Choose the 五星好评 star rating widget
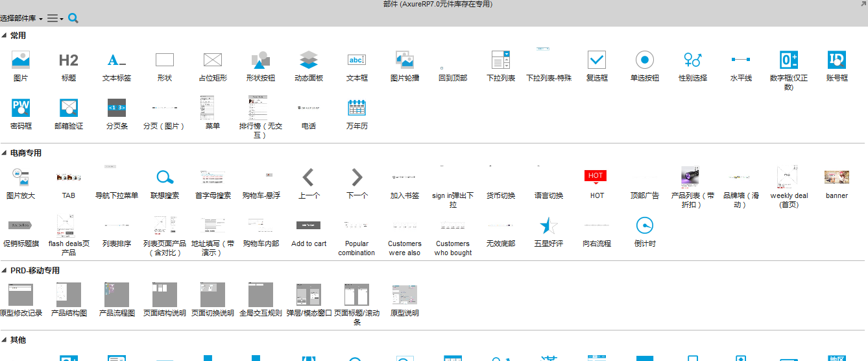This screenshot has width=868, height=361. tap(549, 226)
